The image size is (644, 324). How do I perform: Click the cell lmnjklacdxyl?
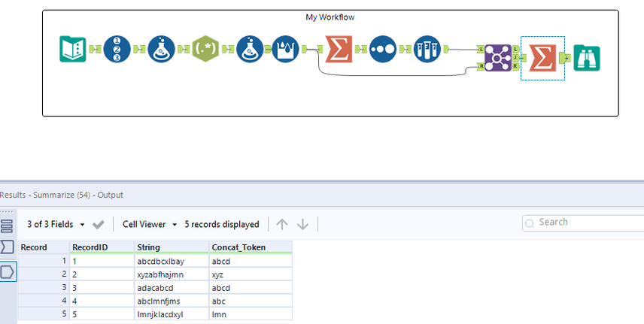pyautogui.click(x=172, y=314)
